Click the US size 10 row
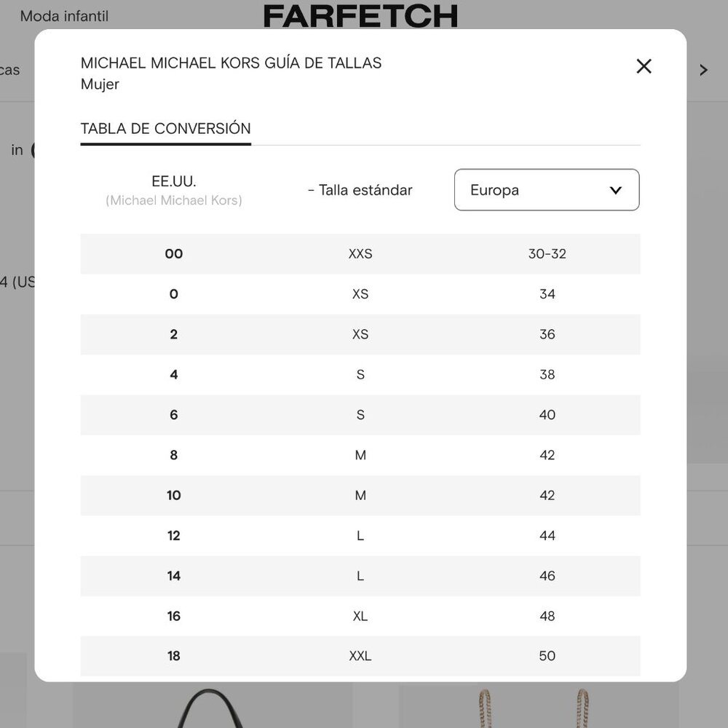The height and width of the screenshot is (728, 728). coord(360,495)
